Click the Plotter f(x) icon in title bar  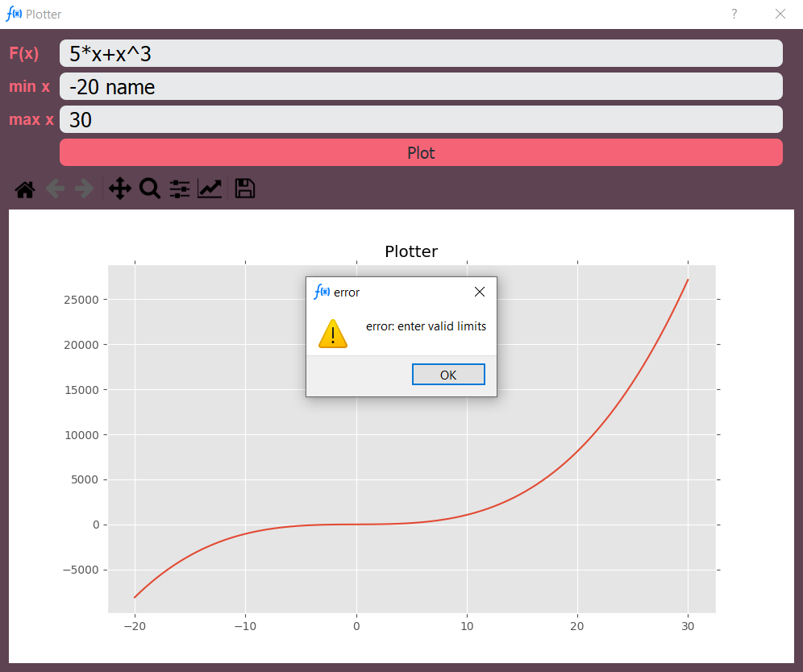coord(14,14)
